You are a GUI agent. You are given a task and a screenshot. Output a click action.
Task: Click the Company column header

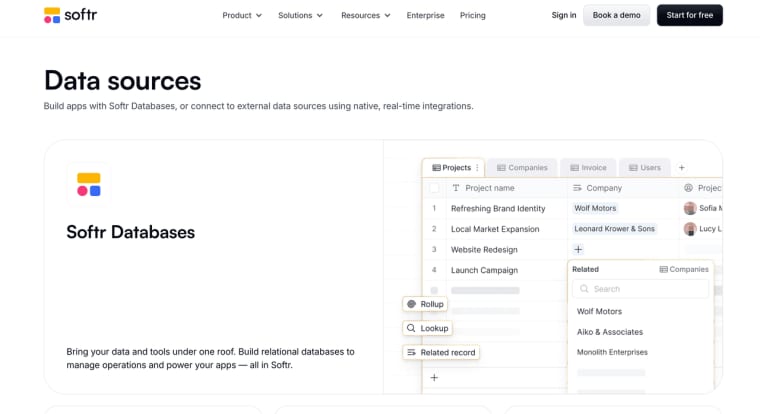pos(623,188)
